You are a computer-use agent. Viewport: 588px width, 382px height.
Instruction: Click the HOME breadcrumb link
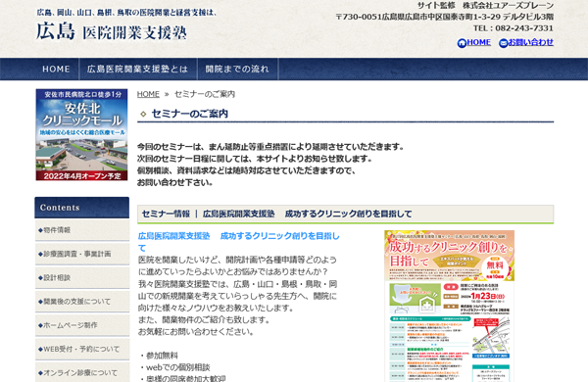(x=148, y=94)
